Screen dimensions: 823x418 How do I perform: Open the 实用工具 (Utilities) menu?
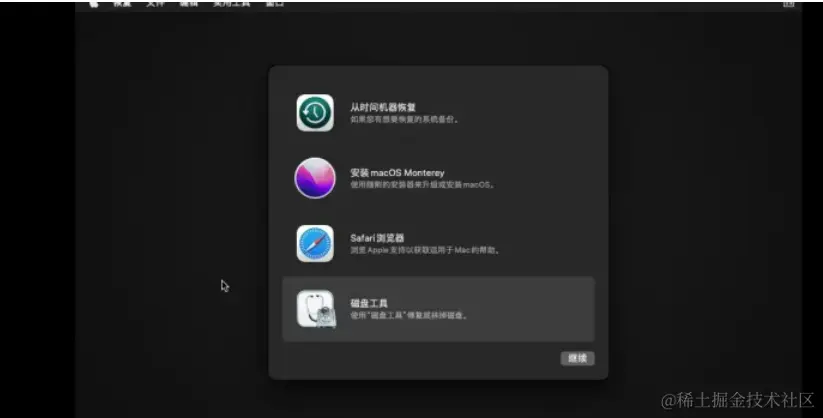click(x=229, y=4)
